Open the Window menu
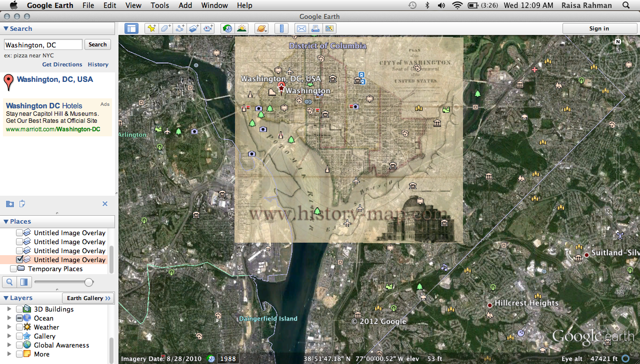Viewport: 640px width, 364px height. 214,5
